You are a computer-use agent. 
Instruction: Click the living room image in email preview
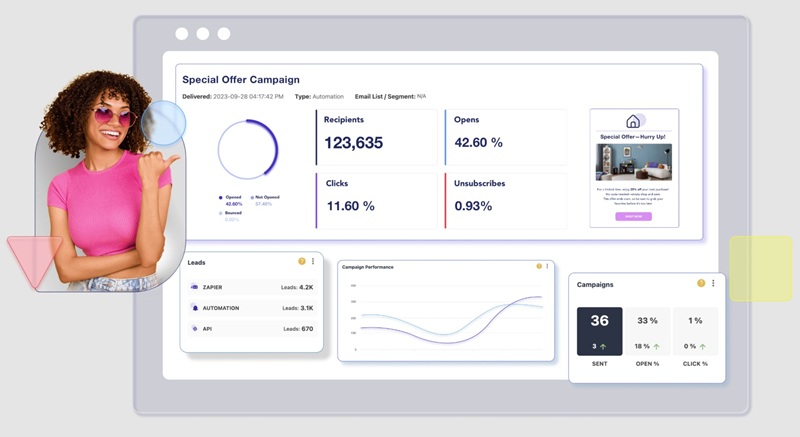point(633,162)
